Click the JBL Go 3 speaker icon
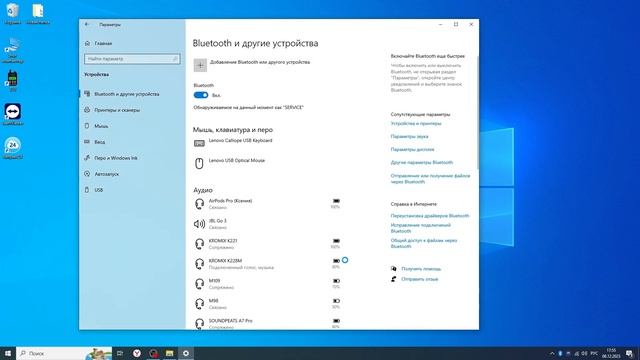The image size is (640, 360). tap(199, 224)
